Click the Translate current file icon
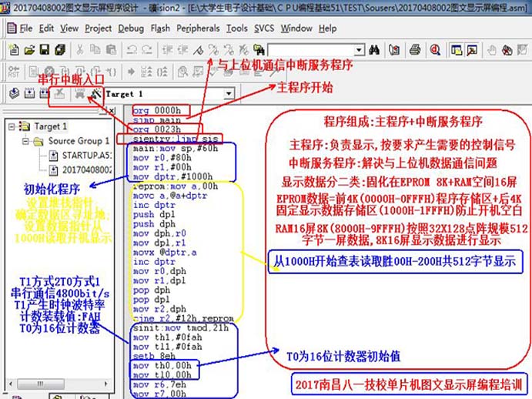 pos(14,93)
